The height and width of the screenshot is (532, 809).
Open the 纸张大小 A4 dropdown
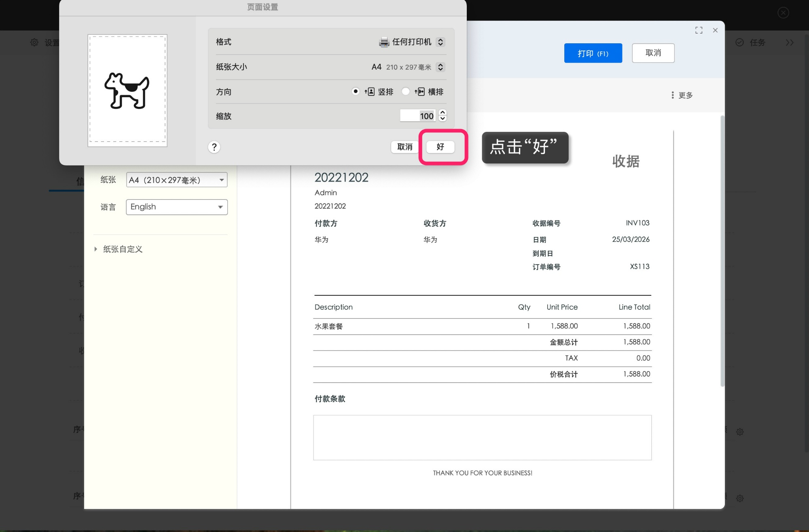pos(441,67)
